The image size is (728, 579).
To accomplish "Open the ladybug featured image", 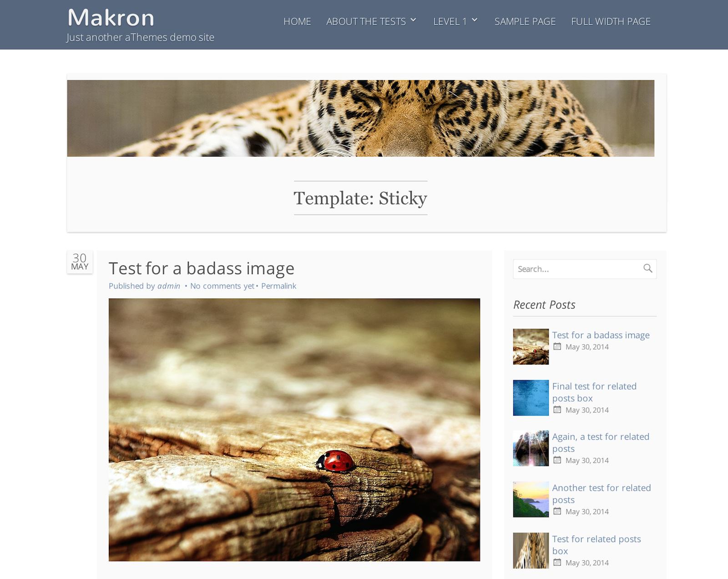I will pos(294,430).
